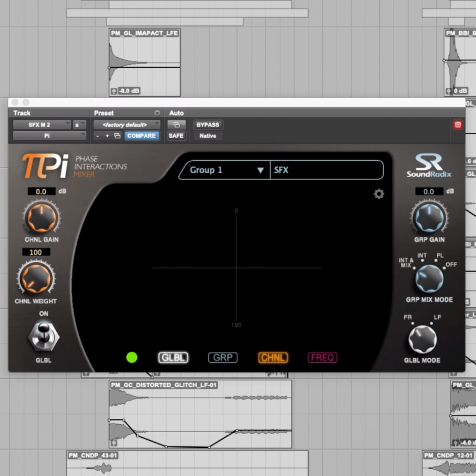The height and width of the screenshot is (476, 476).
Task: Click inside the SFX group name field
Action: pos(327,170)
